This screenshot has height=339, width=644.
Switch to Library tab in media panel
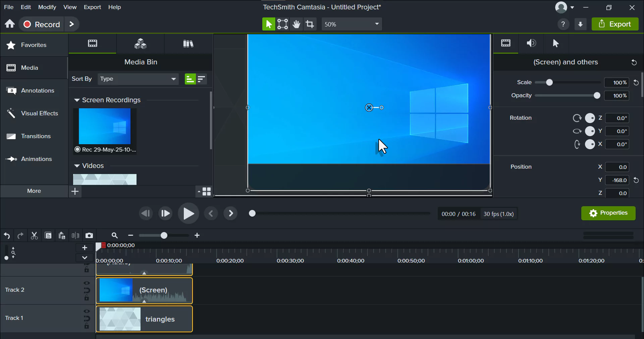click(189, 44)
